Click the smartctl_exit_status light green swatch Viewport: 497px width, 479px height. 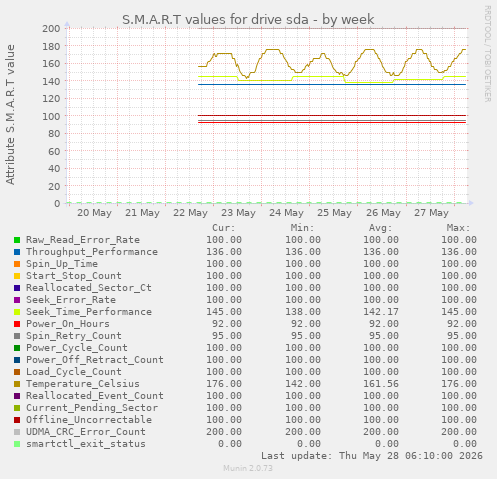coord(17,444)
